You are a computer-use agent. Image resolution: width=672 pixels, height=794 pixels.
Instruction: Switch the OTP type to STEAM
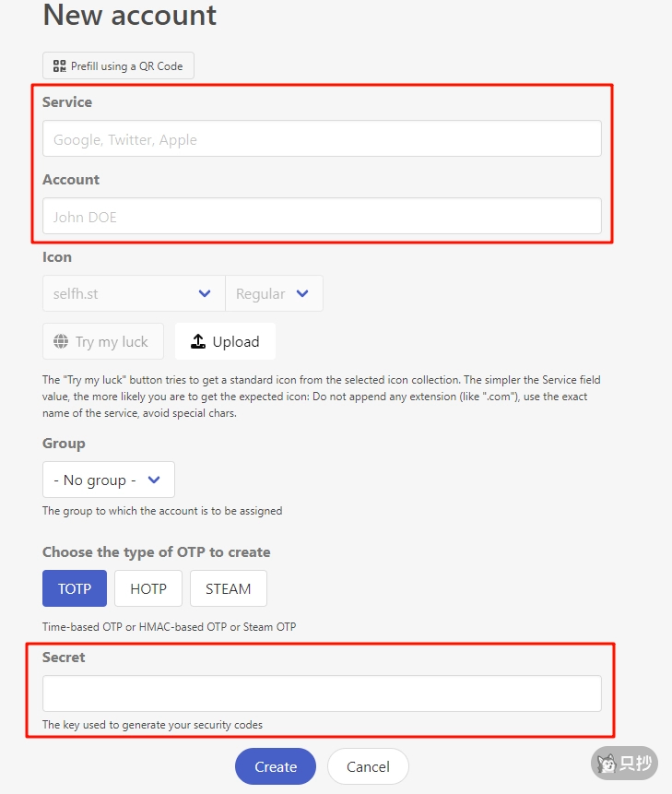(228, 588)
